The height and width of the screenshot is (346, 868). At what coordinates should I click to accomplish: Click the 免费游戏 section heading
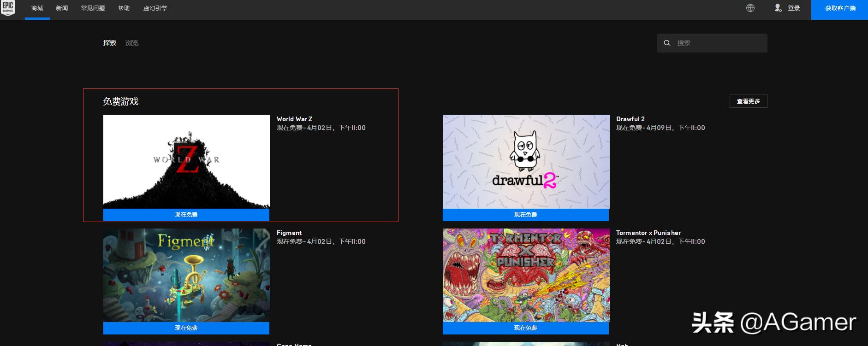pos(121,101)
